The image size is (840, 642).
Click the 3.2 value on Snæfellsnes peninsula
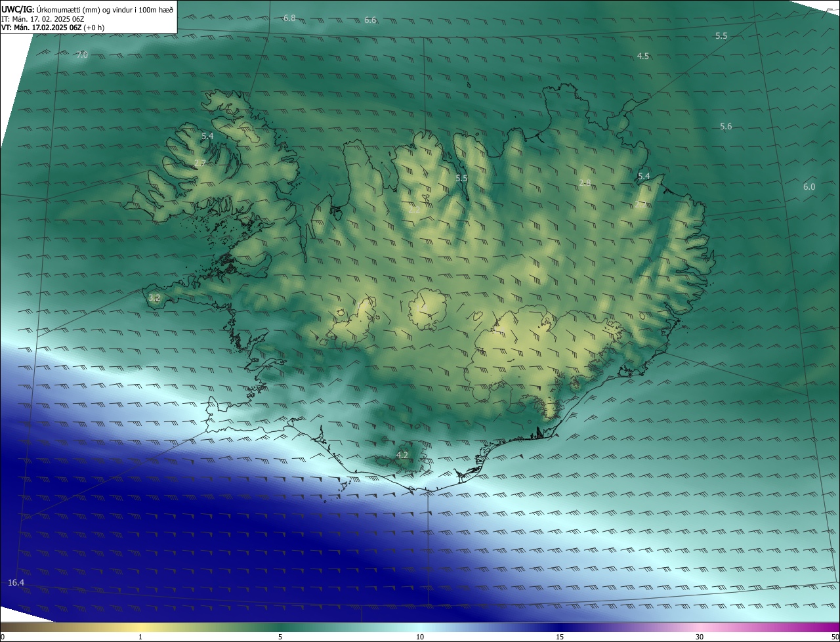pyautogui.click(x=154, y=298)
